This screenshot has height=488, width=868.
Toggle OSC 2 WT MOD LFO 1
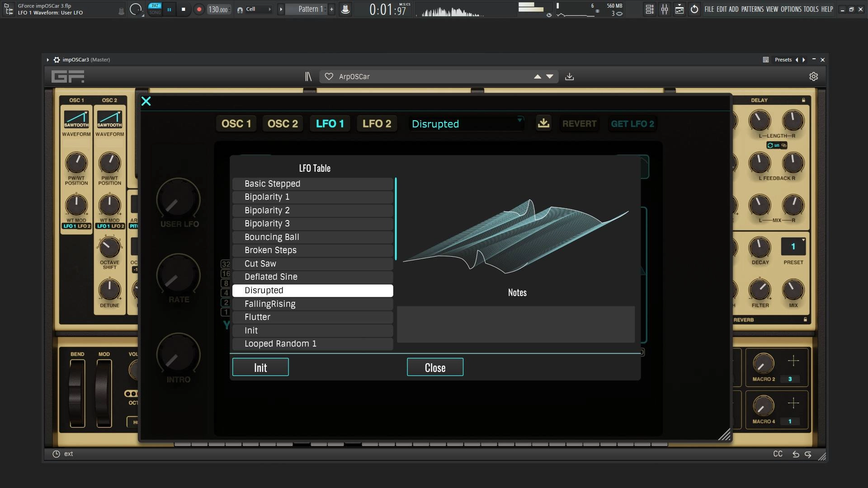[x=103, y=226]
